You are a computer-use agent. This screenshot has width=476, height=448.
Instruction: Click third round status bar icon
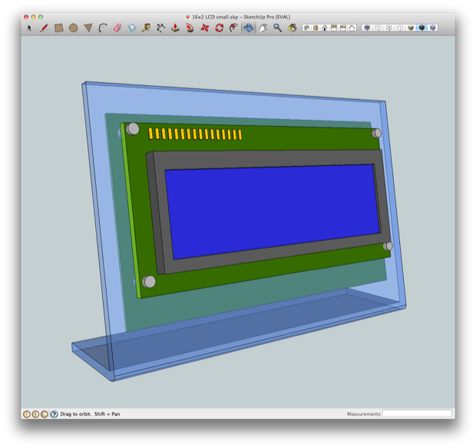(x=45, y=414)
